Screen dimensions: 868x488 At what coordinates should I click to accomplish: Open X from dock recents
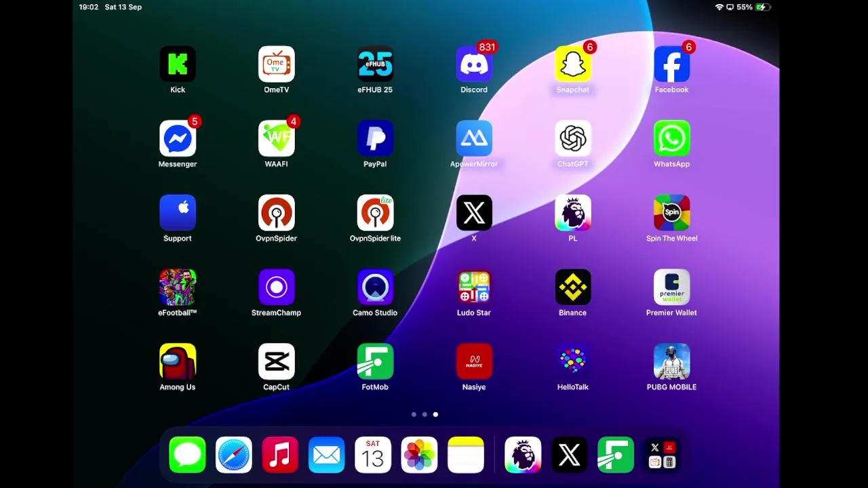pyautogui.click(x=570, y=455)
